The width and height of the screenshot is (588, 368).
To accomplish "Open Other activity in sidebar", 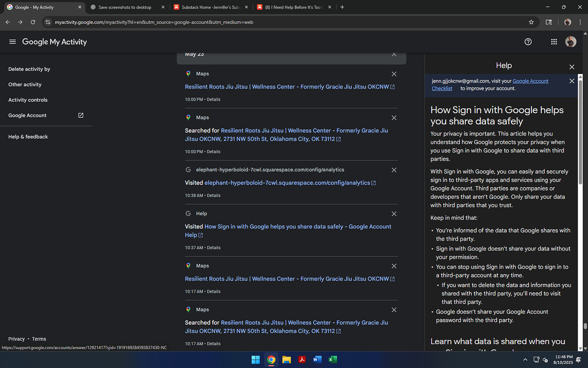I will coord(25,85).
